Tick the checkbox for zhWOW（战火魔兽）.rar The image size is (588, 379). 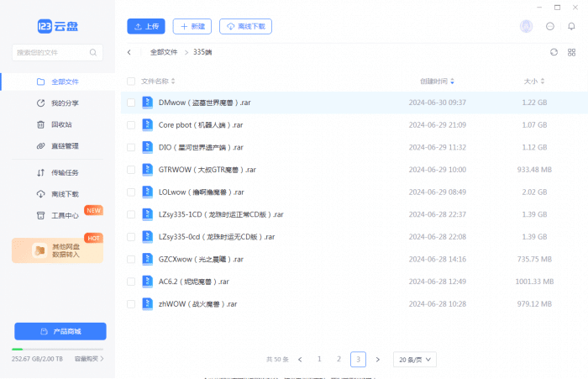point(131,303)
